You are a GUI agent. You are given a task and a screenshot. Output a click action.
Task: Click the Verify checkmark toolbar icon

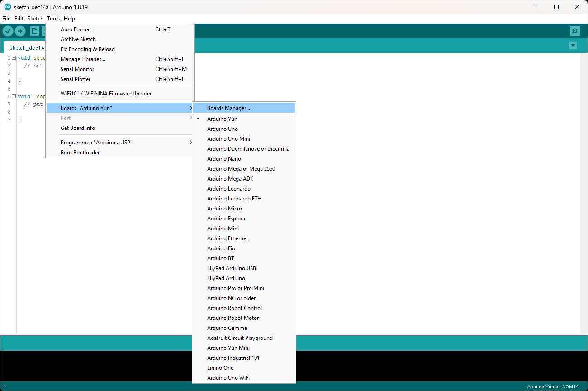8,31
